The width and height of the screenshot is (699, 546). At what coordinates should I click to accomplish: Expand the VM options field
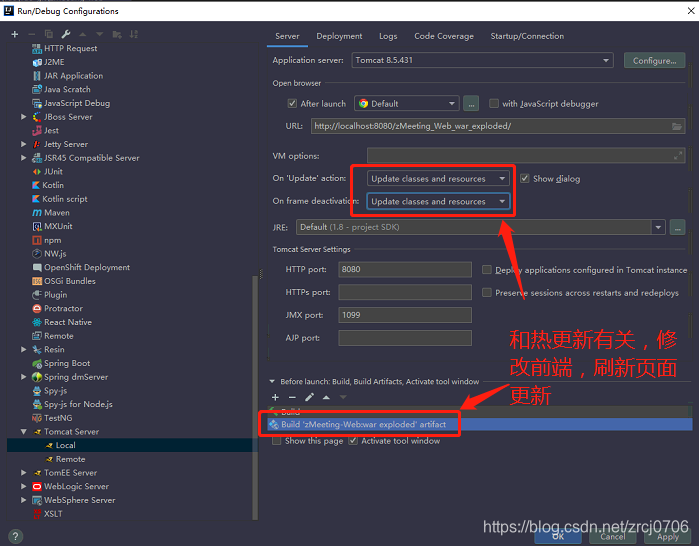coord(678,156)
